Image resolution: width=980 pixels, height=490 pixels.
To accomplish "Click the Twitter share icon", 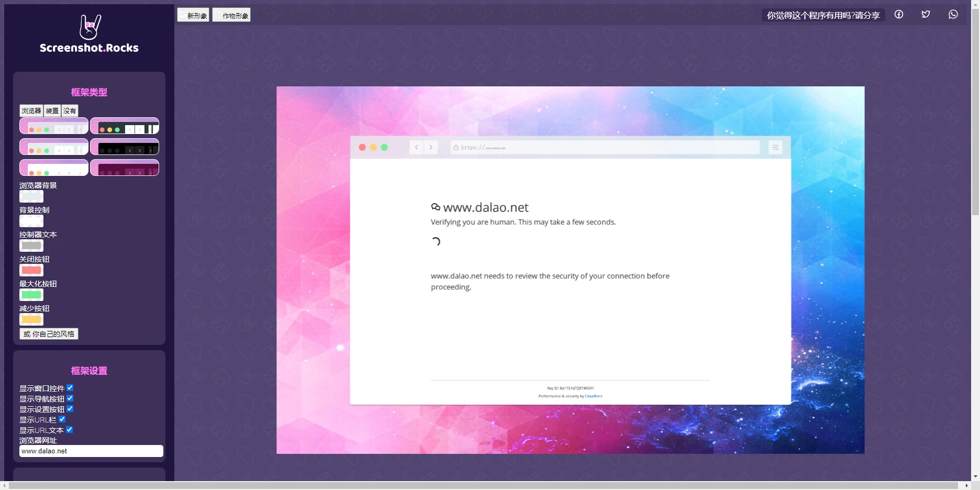I will (926, 15).
